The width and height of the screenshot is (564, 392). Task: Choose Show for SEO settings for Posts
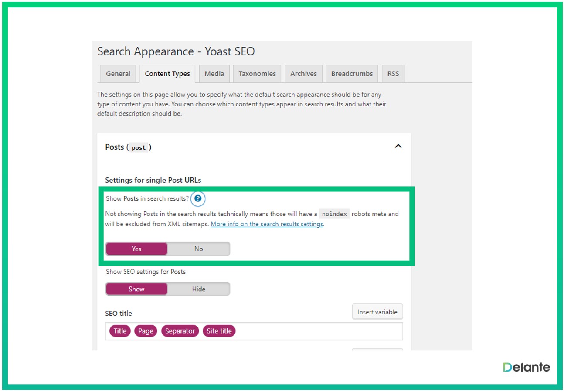click(x=136, y=289)
